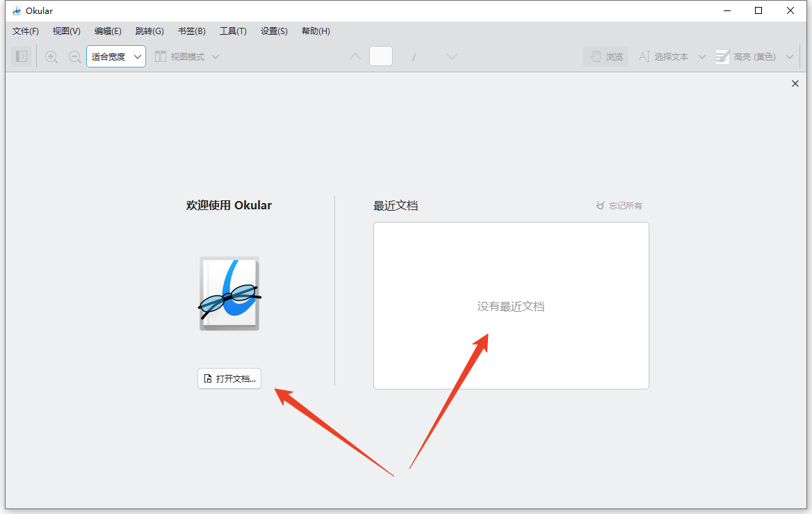Expand the 选择文本 tool dropdown arrow
This screenshot has height=514, width=812.
(702, 57)
